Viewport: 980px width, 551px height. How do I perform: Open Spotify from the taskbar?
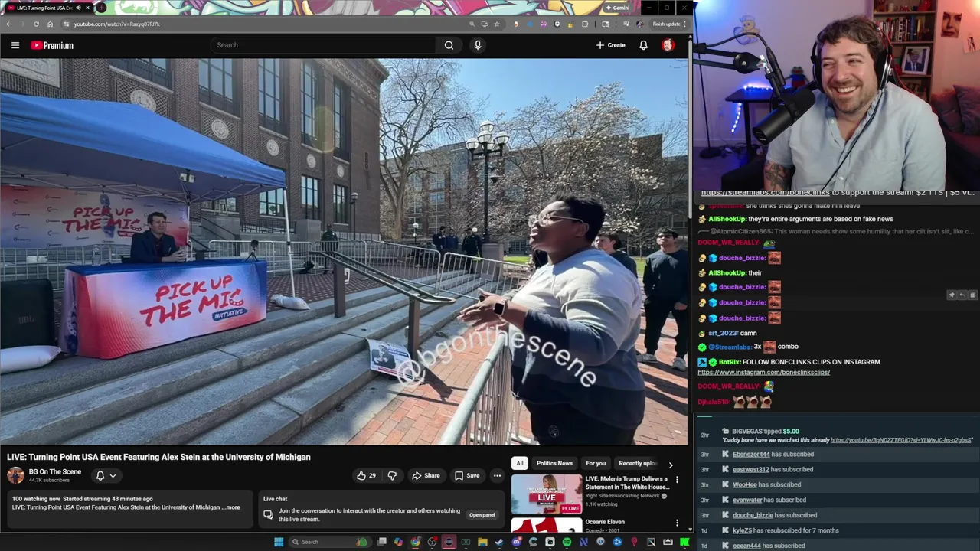click(567, 542)
